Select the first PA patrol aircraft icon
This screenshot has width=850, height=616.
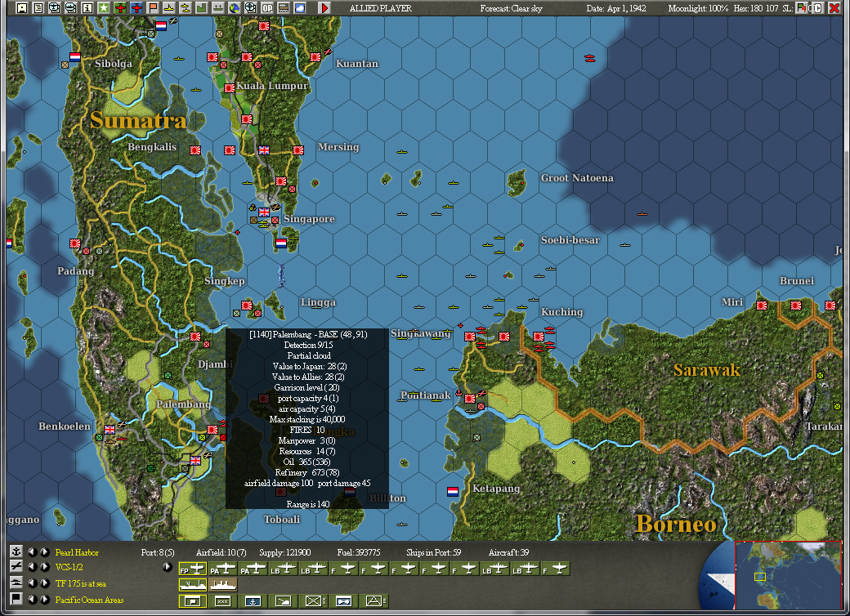223,569
